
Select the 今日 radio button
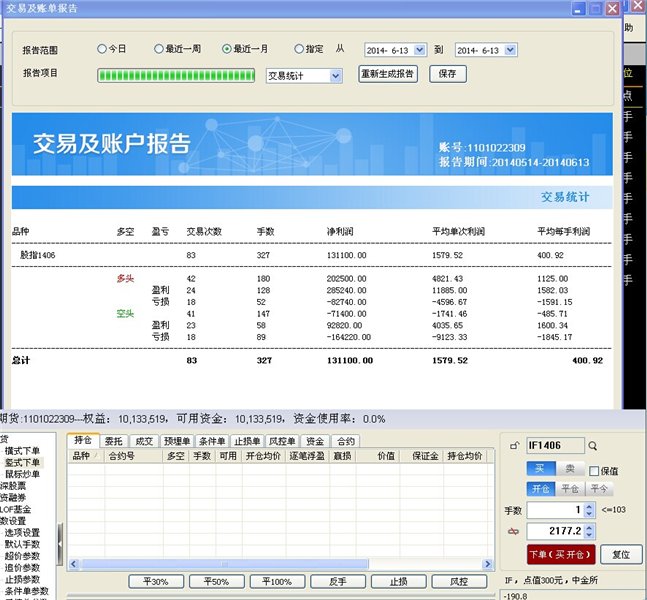(x=102, y=48)
